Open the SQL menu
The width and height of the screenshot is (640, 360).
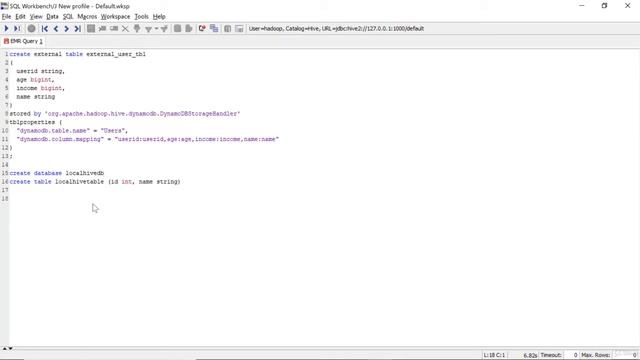(x=68, y=17)
